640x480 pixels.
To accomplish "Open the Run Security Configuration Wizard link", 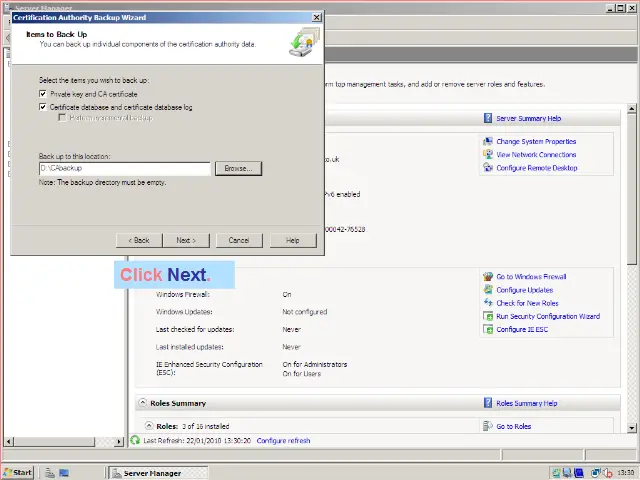I will [548, 316].
